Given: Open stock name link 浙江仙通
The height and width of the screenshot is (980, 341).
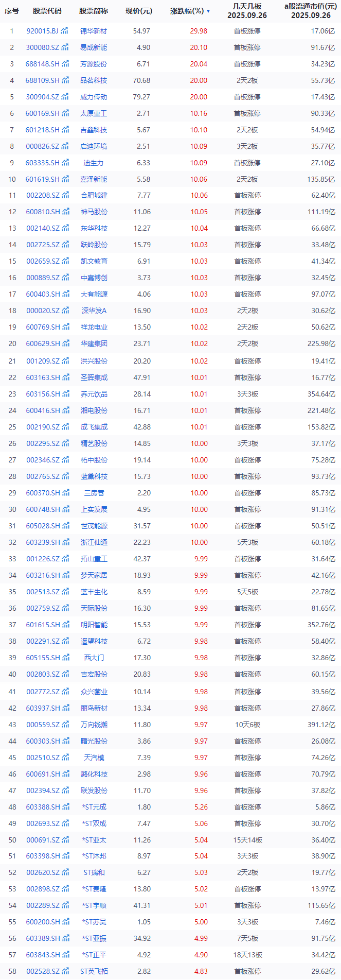Looking at the screenshot, I should pos(94,542).
